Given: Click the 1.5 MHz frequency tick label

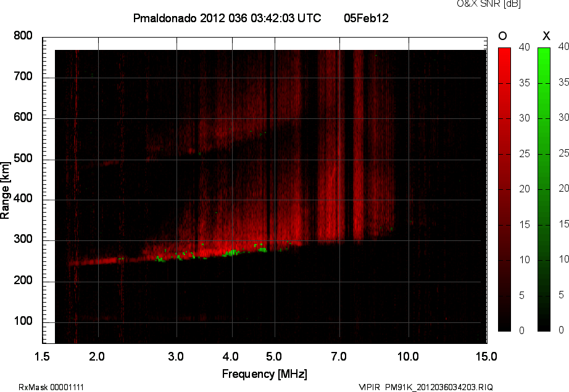Looking at the screenshot, I should pyautogui.click(x=42, y=356).
